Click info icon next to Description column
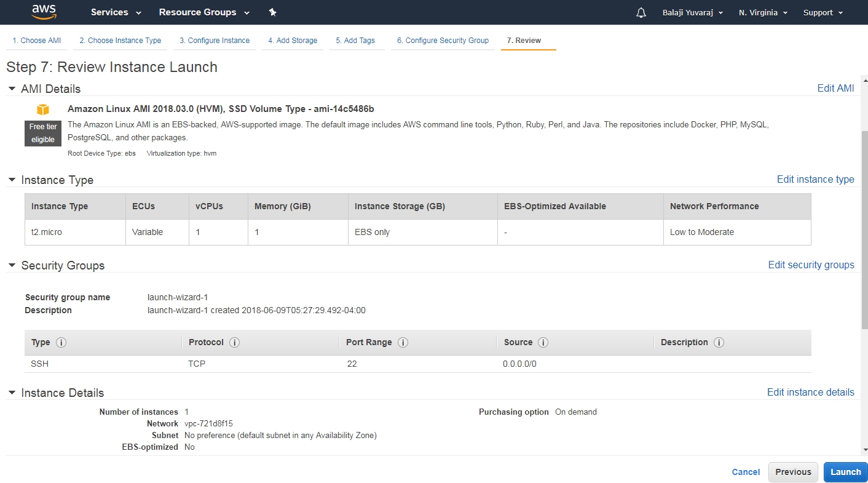The image size is (868, 483). point(719,343)
